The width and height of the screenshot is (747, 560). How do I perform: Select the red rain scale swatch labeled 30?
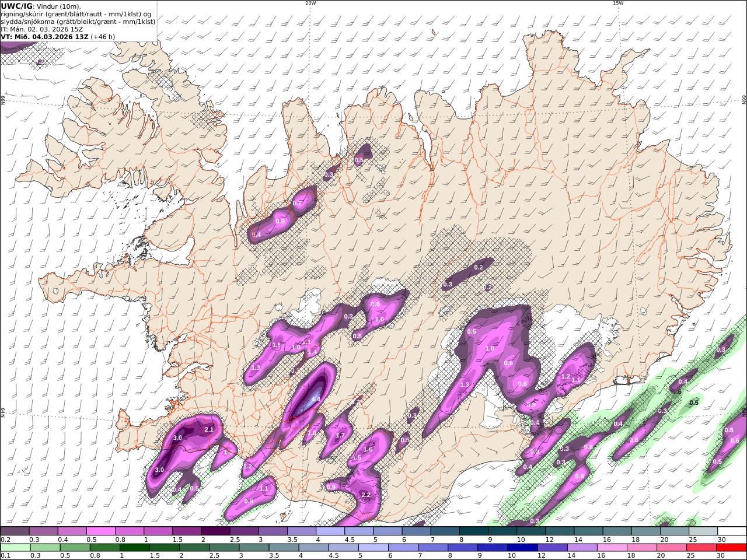click(x=731, y=548)
